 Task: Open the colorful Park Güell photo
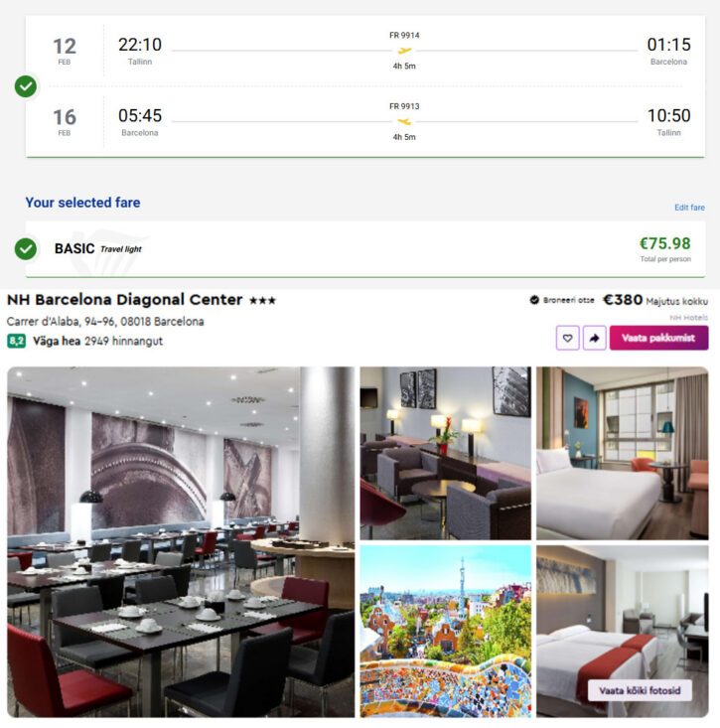(446, 632)
